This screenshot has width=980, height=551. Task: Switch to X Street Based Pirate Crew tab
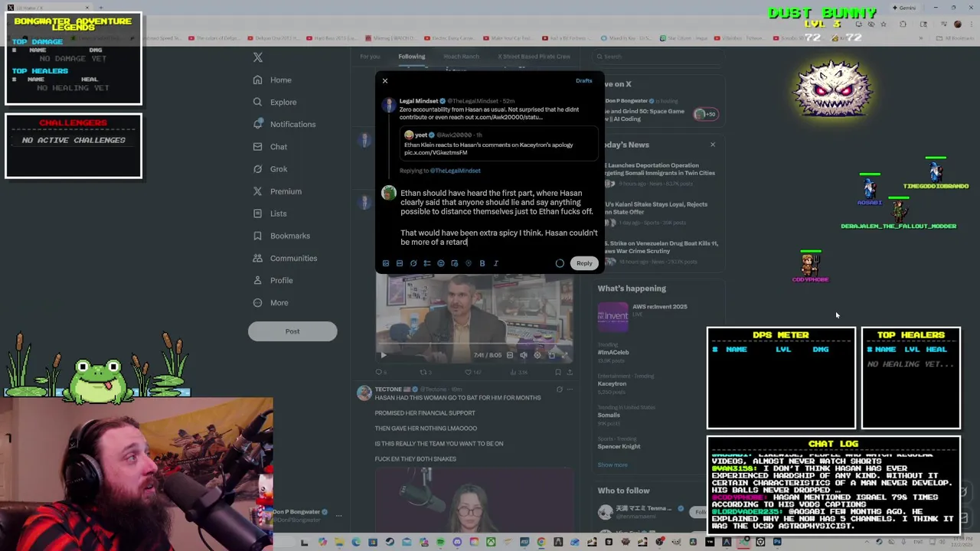tap(534, 56)
